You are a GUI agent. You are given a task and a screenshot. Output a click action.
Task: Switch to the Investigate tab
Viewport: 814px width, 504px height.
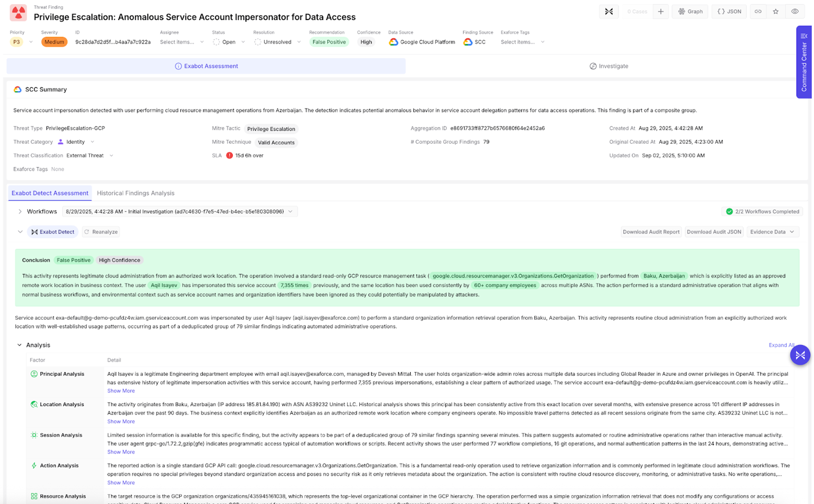(609, 66)
